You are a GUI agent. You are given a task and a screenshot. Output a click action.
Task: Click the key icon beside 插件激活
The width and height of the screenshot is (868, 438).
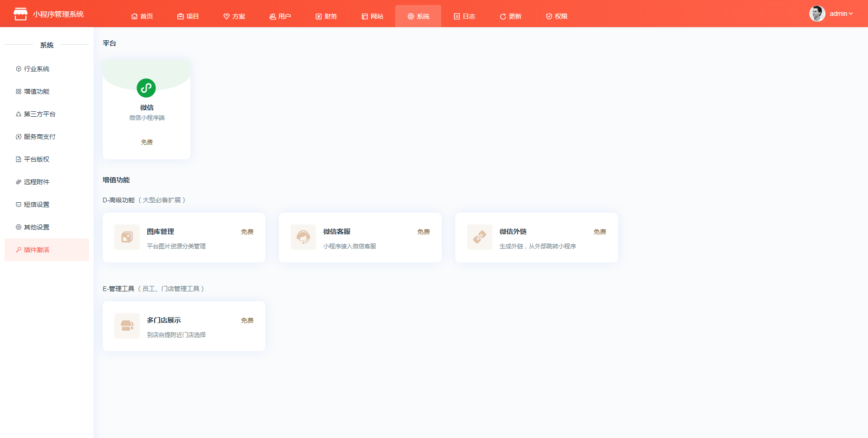tap(19, 250)
